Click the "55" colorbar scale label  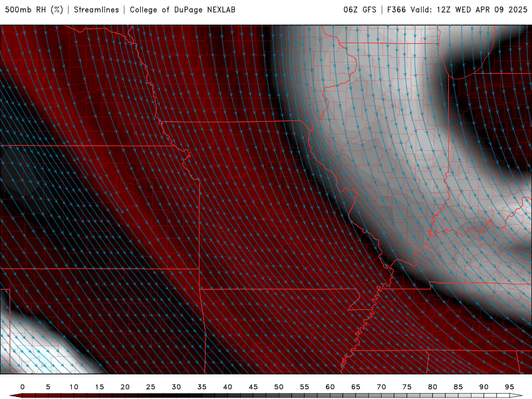[x=305, y=387]
